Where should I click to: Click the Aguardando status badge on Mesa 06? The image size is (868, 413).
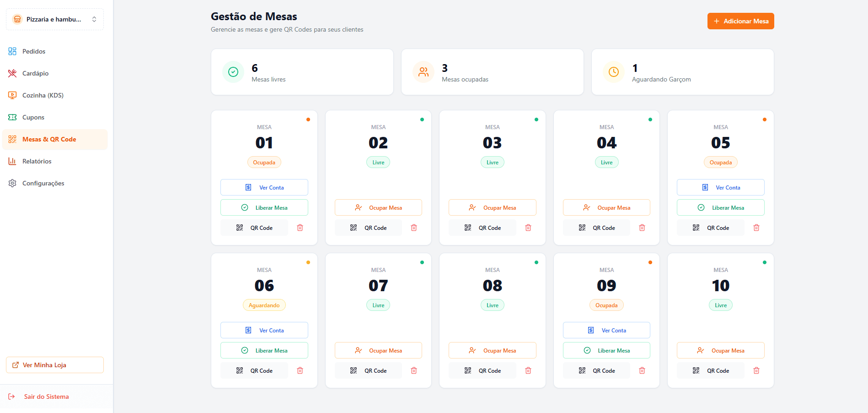[264, 305]
